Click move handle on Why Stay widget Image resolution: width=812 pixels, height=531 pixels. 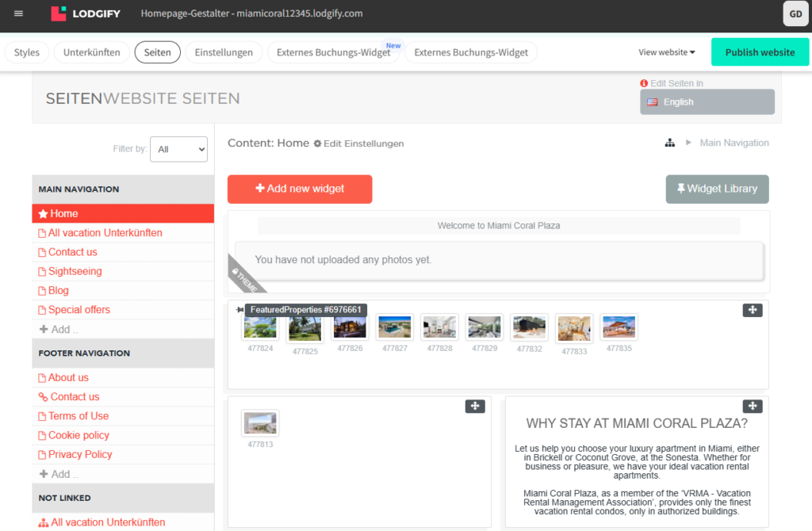tap(753, 407)
